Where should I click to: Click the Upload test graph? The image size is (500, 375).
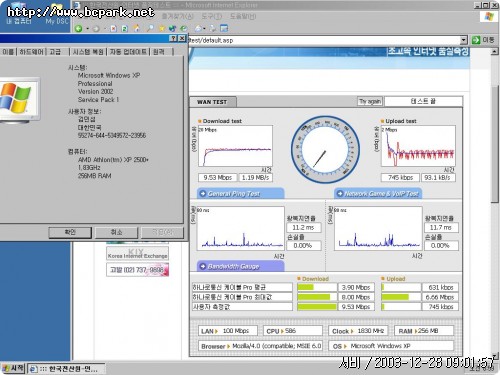click(x=418, y=146)
